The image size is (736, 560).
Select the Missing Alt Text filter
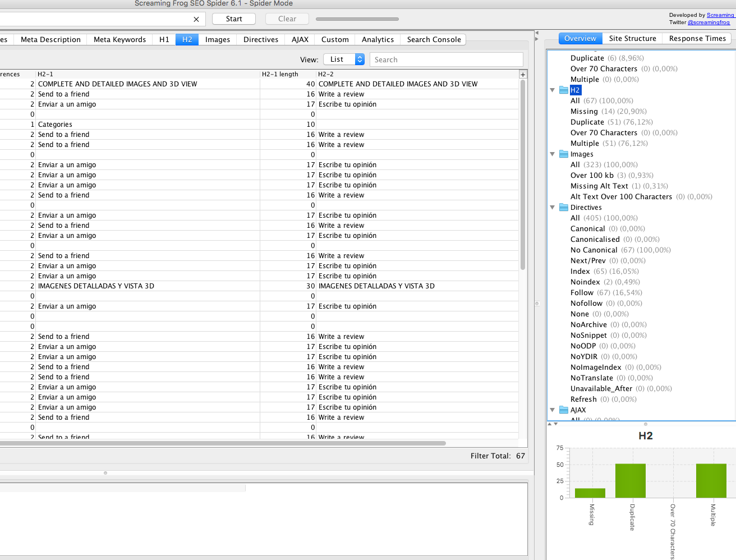point(619,186)
